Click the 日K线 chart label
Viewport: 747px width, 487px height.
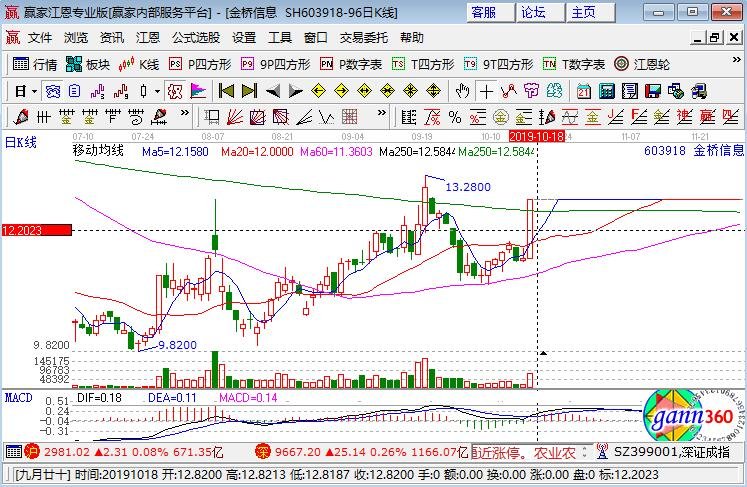click(20, 142)
